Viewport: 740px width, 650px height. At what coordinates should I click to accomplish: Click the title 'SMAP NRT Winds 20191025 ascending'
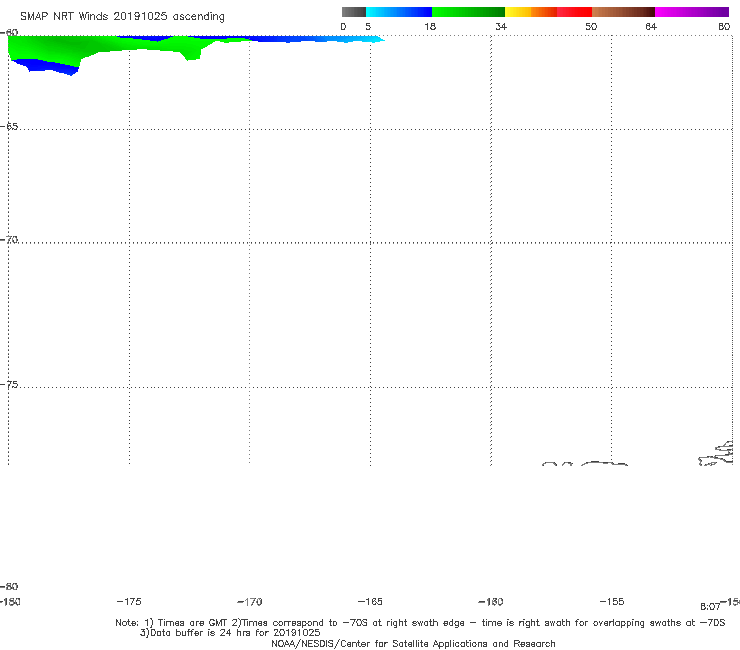pyautogui.click(x=122, y=16)
